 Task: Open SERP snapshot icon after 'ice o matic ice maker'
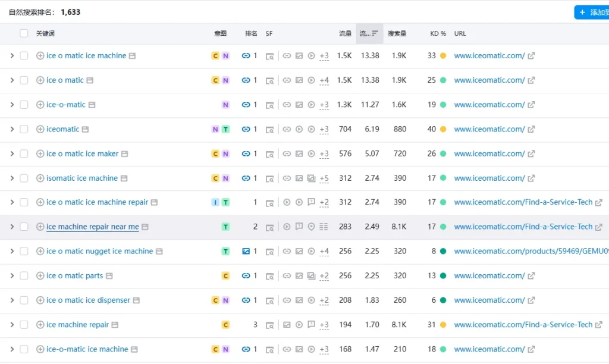tap(124, 154)
